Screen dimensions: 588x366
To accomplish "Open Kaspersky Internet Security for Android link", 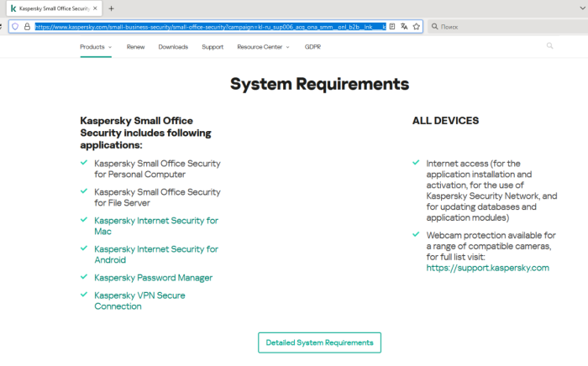I will 156,254.
